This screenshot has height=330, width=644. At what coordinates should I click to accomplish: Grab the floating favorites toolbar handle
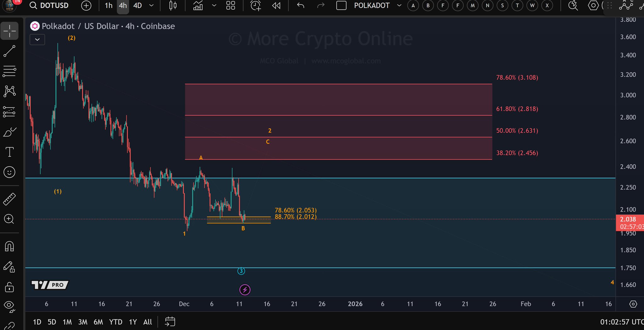click(x=609, y=6)
